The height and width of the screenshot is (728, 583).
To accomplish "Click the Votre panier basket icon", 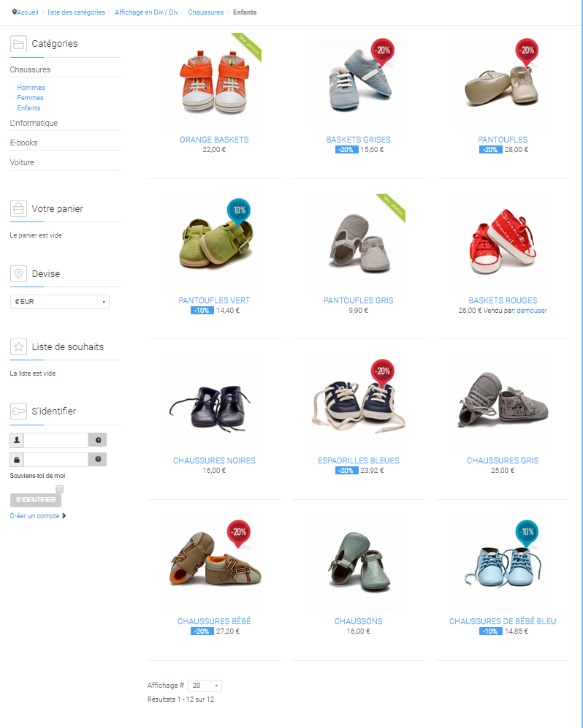I will tap(18, 209).
